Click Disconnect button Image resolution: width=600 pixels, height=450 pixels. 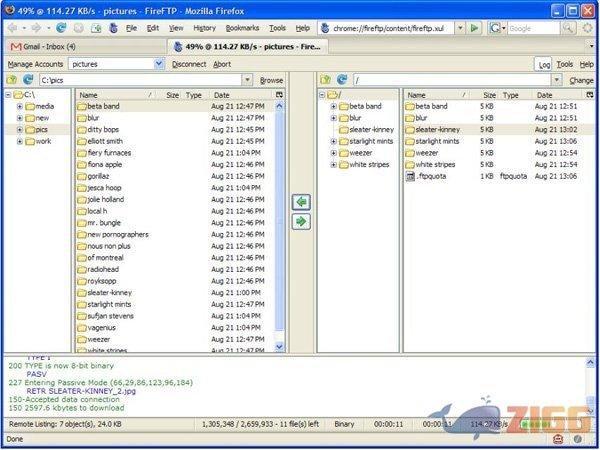click(x=189, y=64)
